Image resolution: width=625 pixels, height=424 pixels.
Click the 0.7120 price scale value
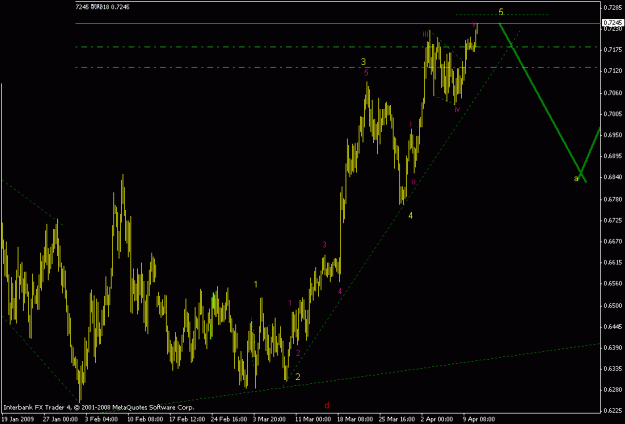tap(613, 71)
